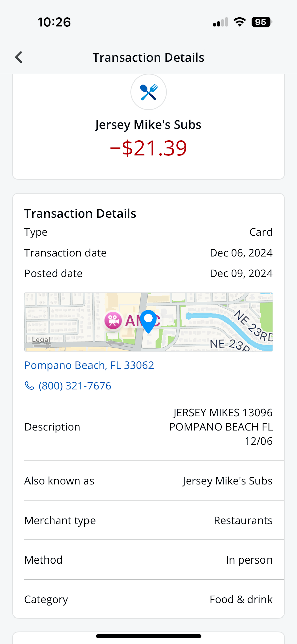Tap the cellular signal bars
Screen dimensions: 297x644
tap(220, 22)
